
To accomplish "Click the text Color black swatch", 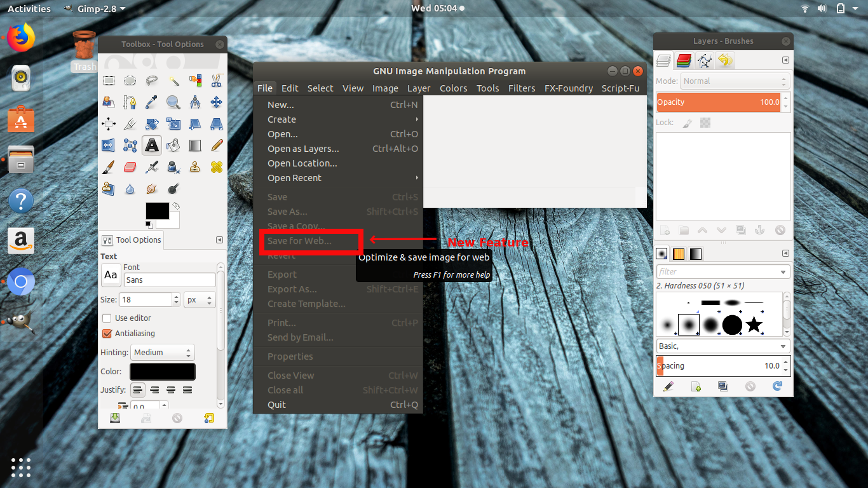I will [x=163, y=372].
